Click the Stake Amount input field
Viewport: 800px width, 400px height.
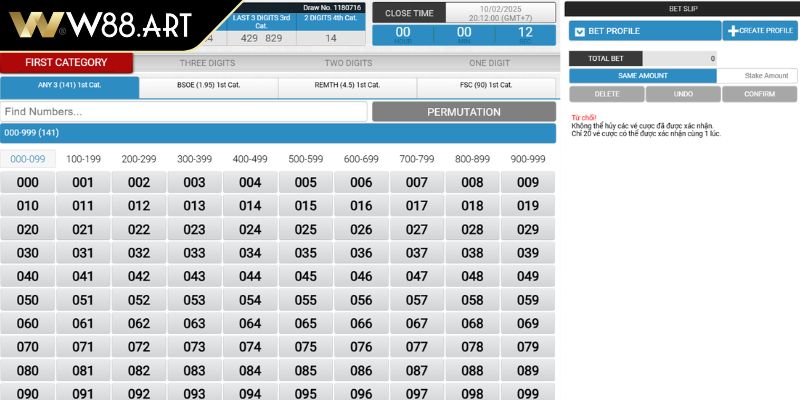tap(757, 76)
